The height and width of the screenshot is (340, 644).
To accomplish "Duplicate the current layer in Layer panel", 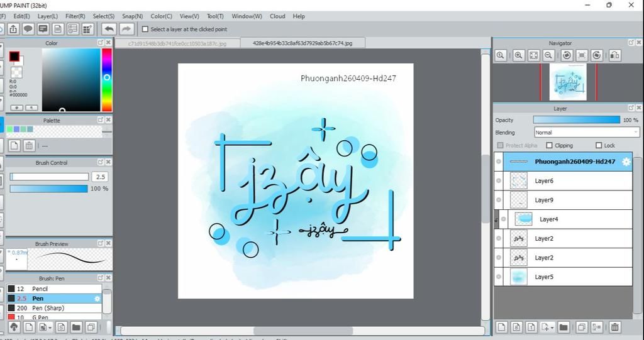I will [x=582, y=327].
